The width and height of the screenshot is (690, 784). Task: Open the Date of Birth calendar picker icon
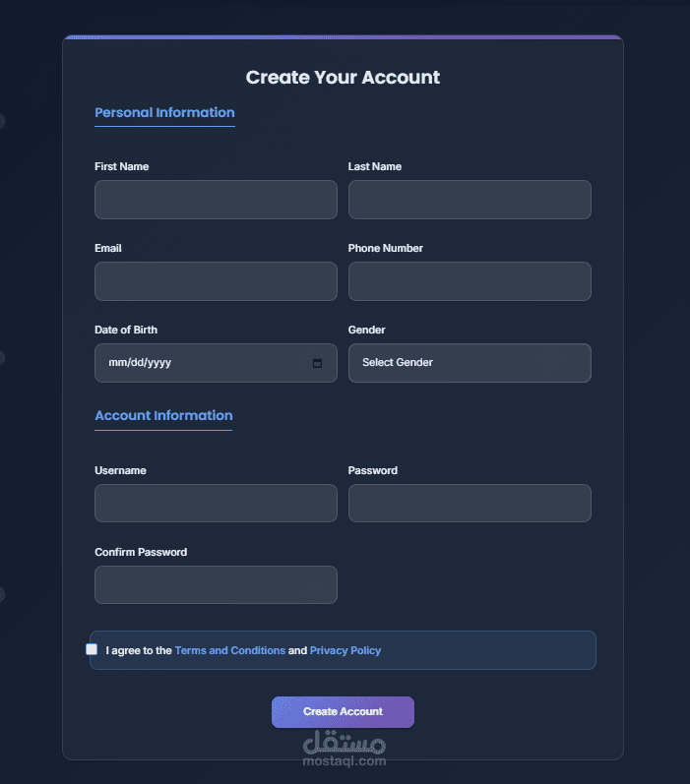317,363
